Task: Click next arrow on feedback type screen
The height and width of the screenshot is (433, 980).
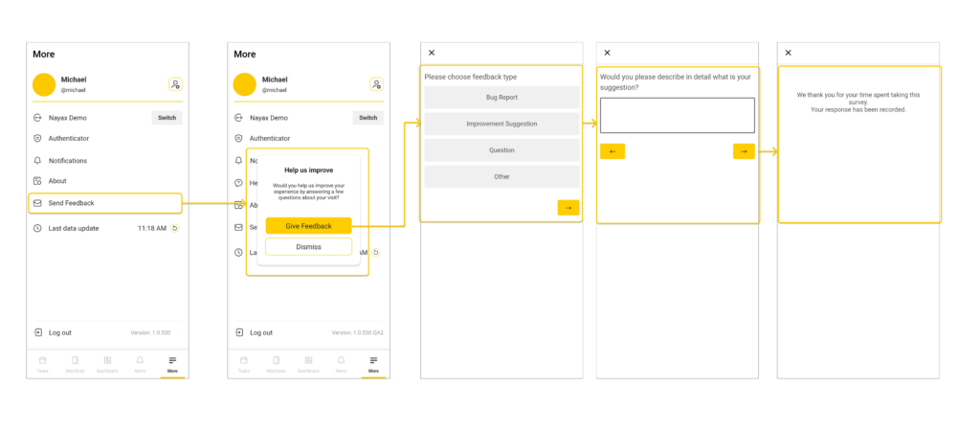Action: 568,208
